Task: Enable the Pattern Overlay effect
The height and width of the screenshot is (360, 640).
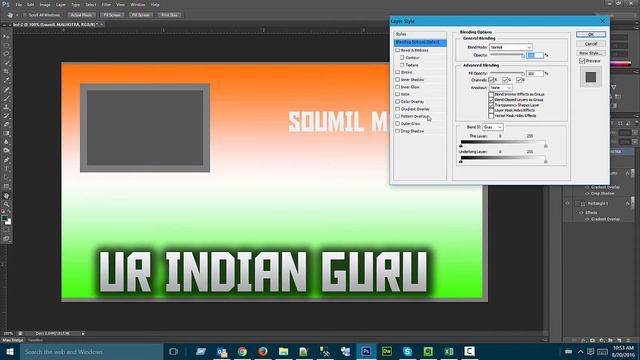Action: [x=398, y=116]
